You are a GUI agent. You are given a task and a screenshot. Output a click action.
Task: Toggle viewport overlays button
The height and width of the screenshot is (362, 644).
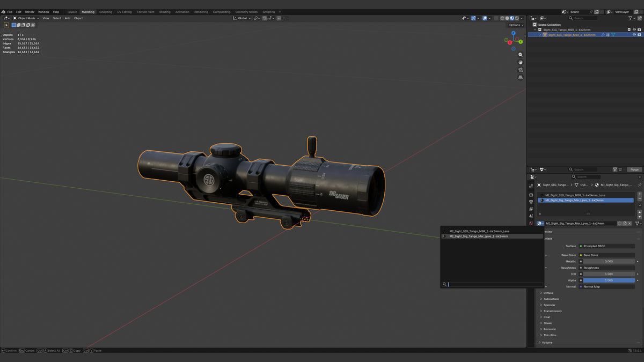485,18
